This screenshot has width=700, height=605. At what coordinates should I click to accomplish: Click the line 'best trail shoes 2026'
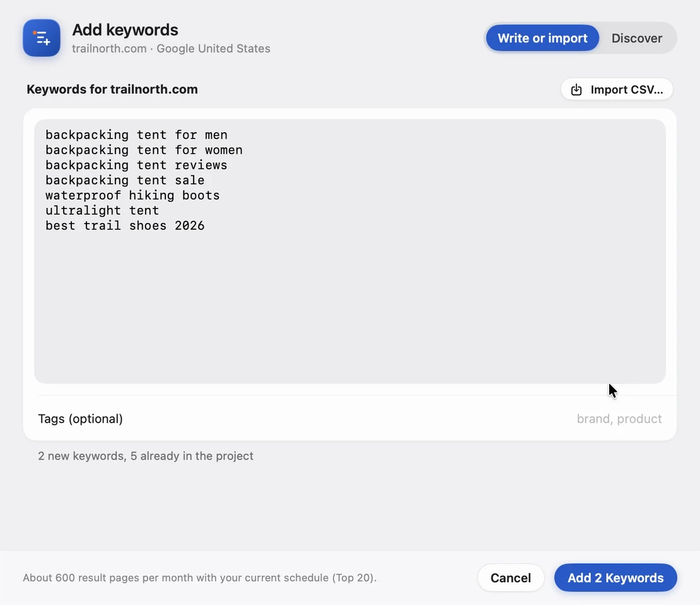[125, 226]
